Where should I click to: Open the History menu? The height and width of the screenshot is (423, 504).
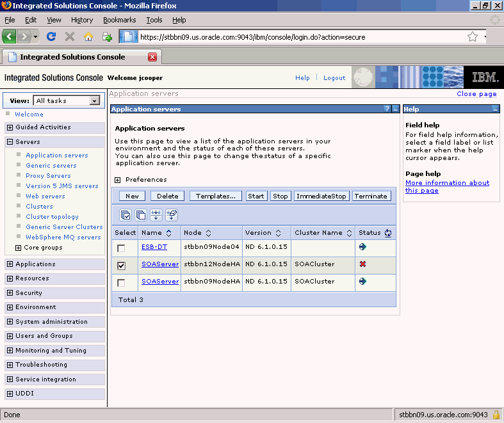click(x=82, y=20)
